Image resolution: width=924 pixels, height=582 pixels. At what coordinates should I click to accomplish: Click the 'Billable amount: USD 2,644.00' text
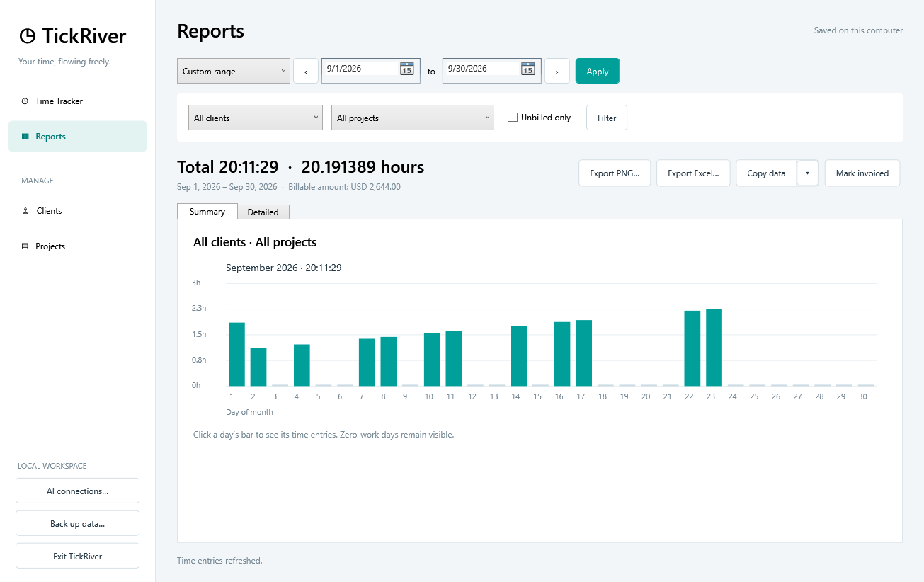tap(344, 187)
